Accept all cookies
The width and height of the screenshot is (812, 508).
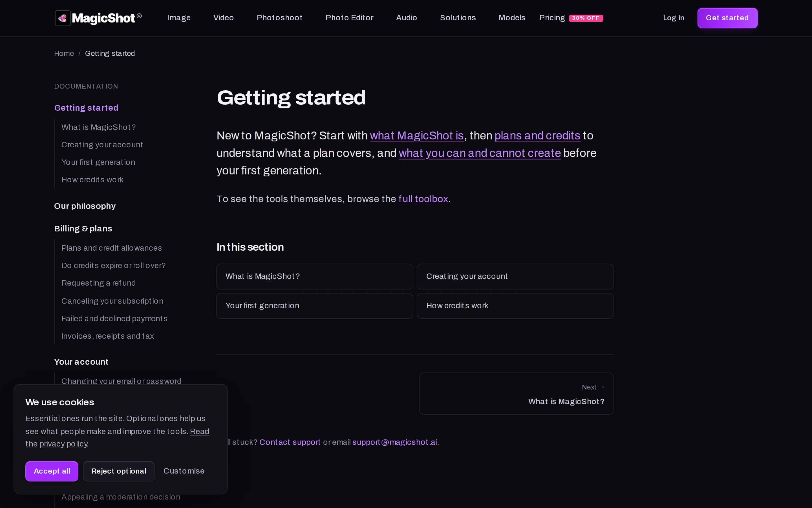click(52, 471)
